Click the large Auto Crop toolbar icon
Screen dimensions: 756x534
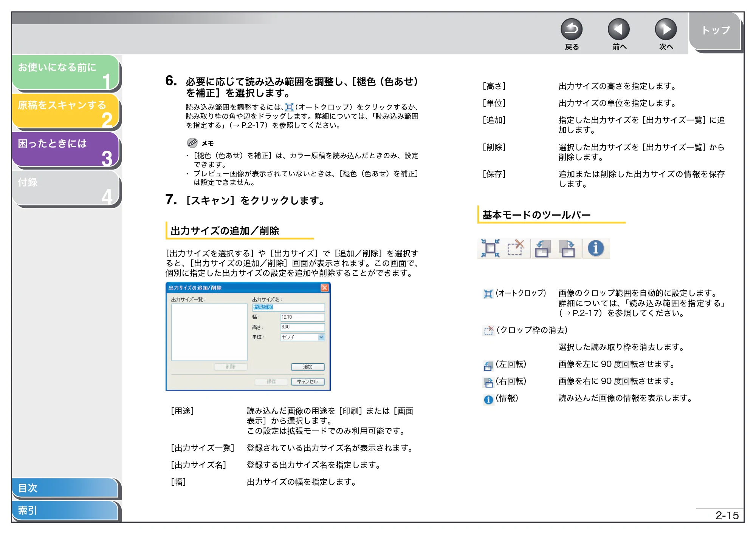coord(490,248)
